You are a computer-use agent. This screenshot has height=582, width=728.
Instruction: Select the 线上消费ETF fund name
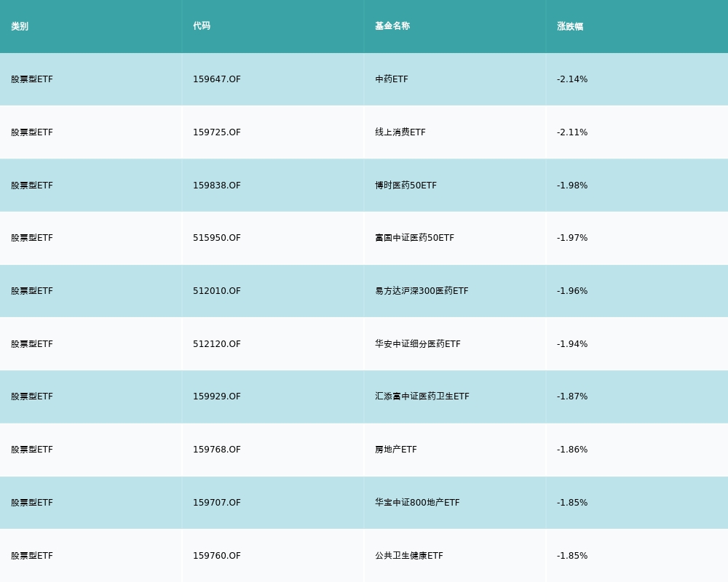[x=400, y=132]
